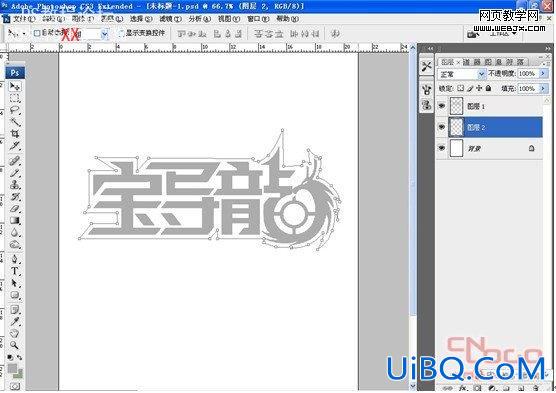Hide layer 图层 1 using its eye icon
Image resolution: width=556 pixels, height=393 pixels.
(442, 106)
